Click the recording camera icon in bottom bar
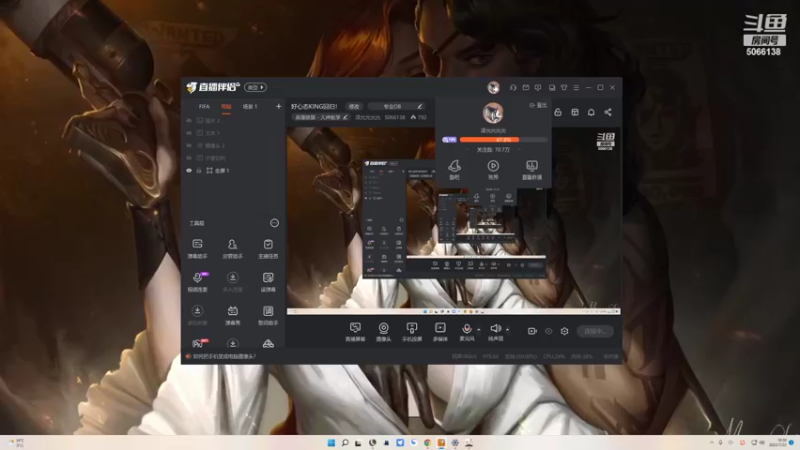The height and width of the screenshot is (450, 800). [532, 331]
